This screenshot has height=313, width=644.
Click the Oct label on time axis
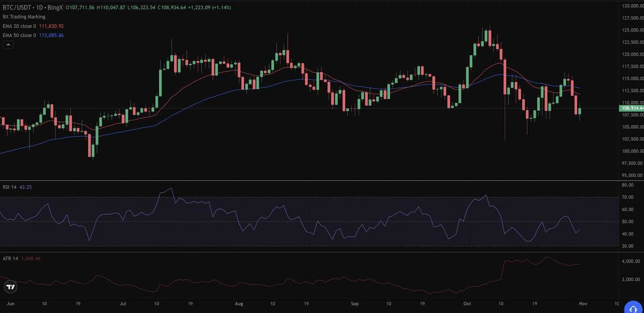pyautogui.click(x=467, y=304)
